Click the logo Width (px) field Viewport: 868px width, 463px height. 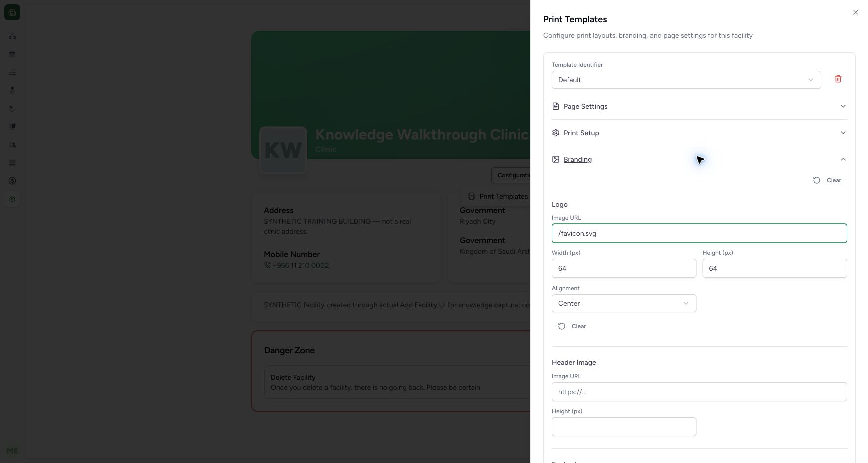tap(624, 268)
